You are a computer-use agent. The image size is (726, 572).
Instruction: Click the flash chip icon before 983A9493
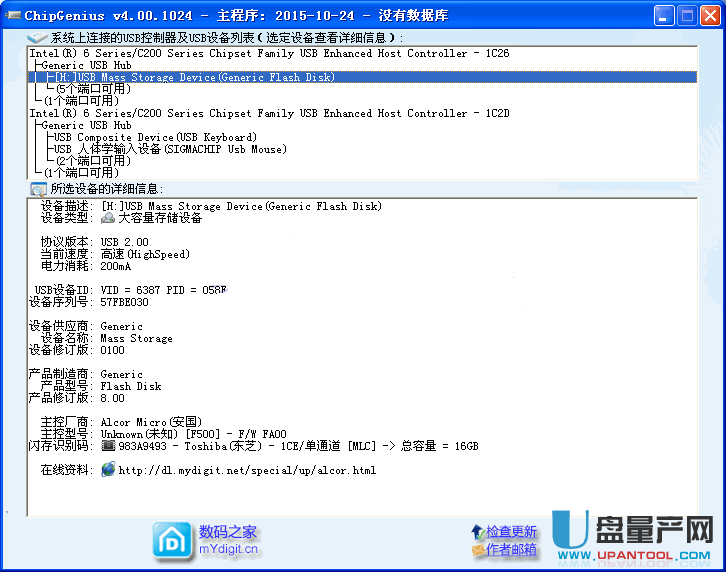coord(108,446)
